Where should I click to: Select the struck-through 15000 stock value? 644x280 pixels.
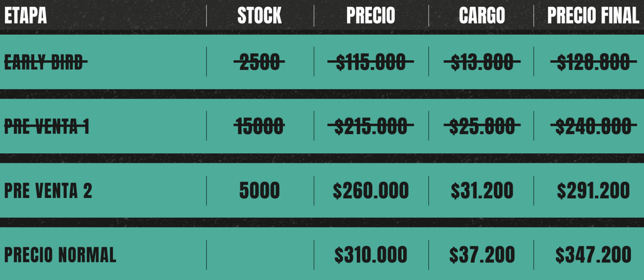(260, 126)
